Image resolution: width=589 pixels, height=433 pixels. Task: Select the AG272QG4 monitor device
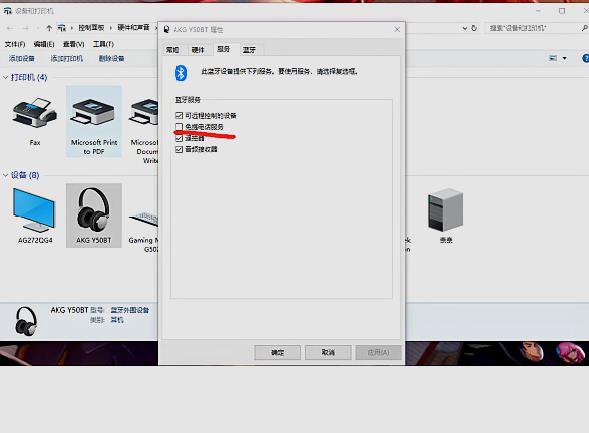[x=35, y=210]
